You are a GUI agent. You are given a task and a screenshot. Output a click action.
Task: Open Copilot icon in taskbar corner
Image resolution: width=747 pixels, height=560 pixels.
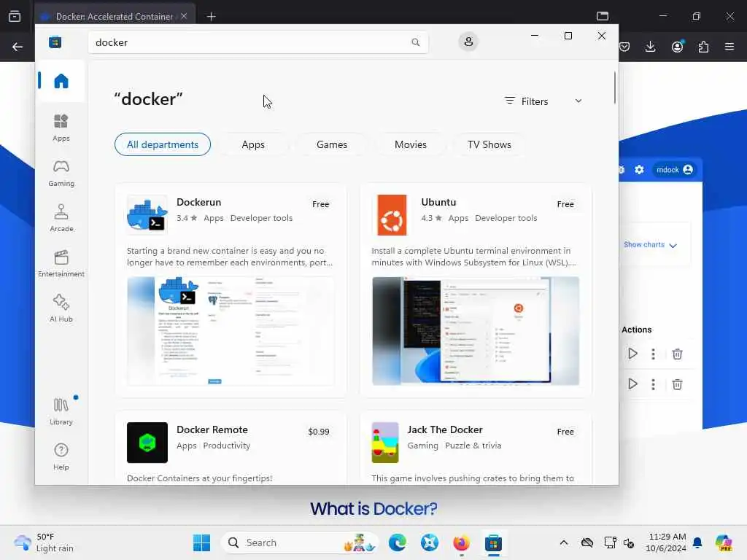(724, 542)
